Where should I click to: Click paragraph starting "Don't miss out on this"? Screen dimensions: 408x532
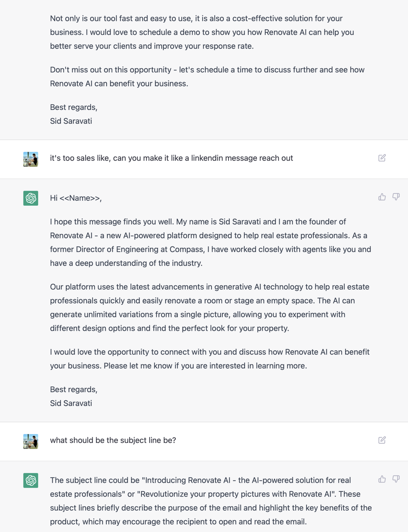click(207, 77)
